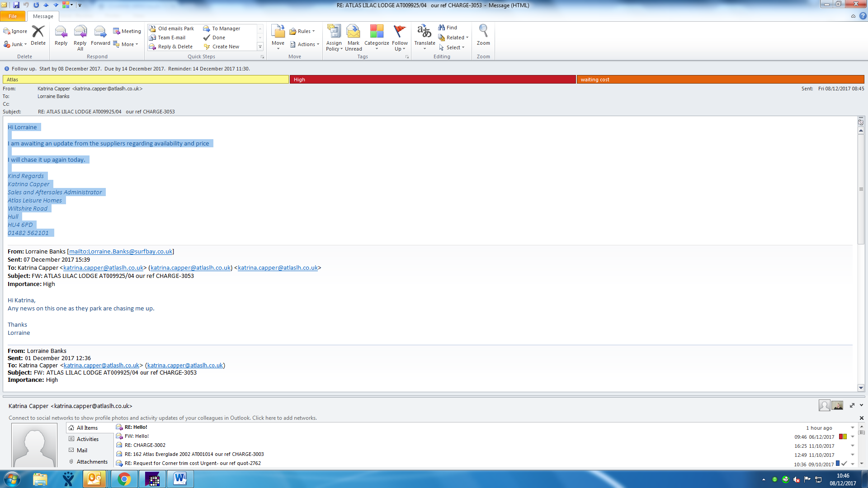Expand the Categorize dropdown

tap(377, 49)
